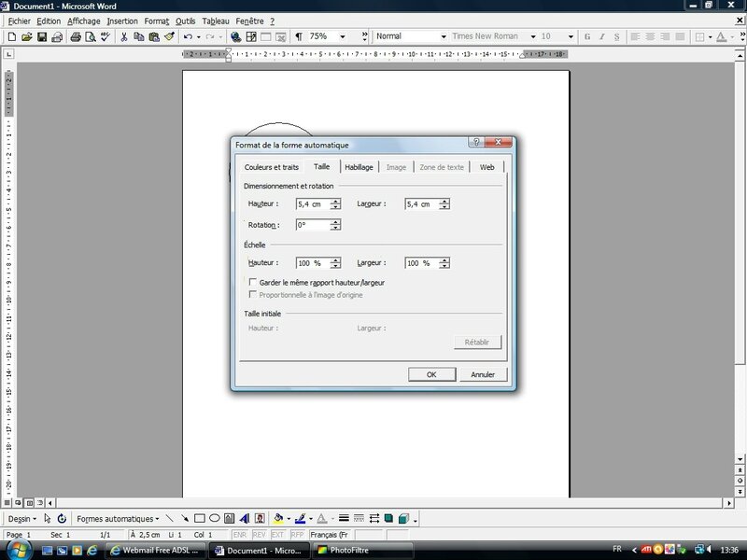Click the dialog's question mark help button
The width and height of the screenshot is (747, 560).
click(476, 144)
